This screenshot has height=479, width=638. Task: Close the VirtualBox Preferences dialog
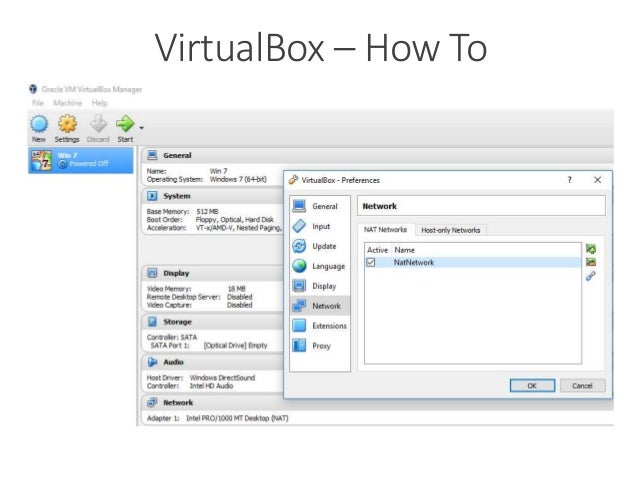point(597,179)
